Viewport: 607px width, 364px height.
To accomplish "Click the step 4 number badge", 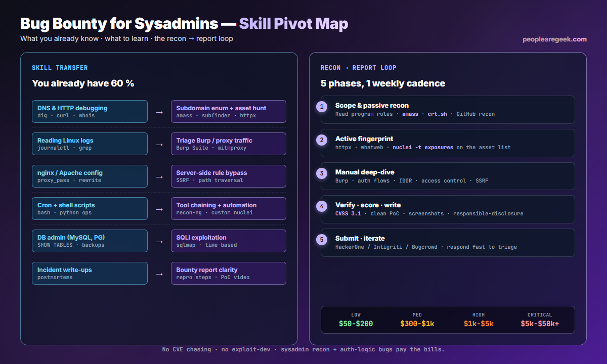I will [321, 206].
